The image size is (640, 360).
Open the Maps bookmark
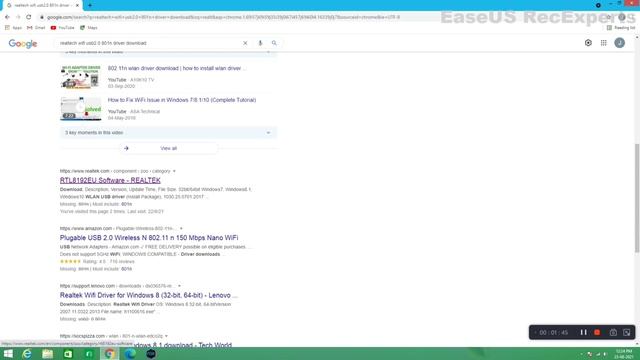[x=89, y=28]
